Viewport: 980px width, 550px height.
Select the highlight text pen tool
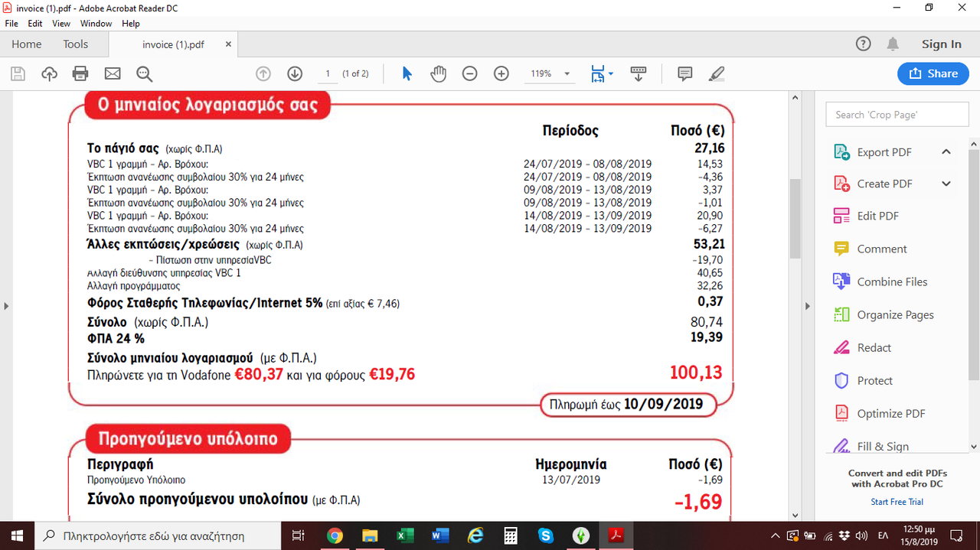(x=717, y=73)
